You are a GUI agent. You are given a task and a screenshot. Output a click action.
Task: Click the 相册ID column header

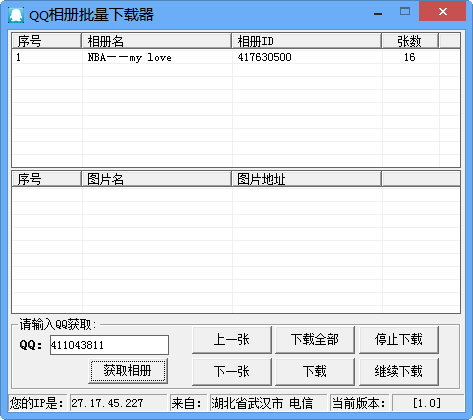(306, 41)
